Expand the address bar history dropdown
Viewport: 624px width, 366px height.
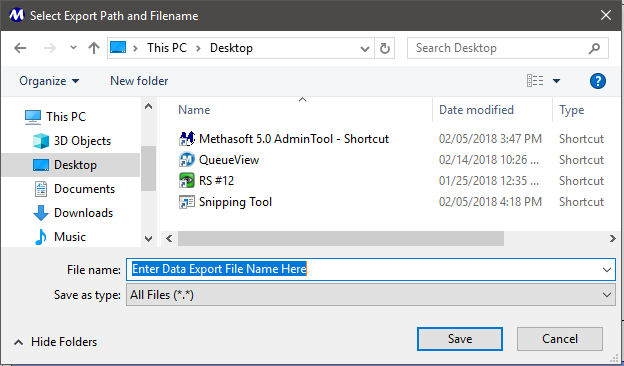365,49
